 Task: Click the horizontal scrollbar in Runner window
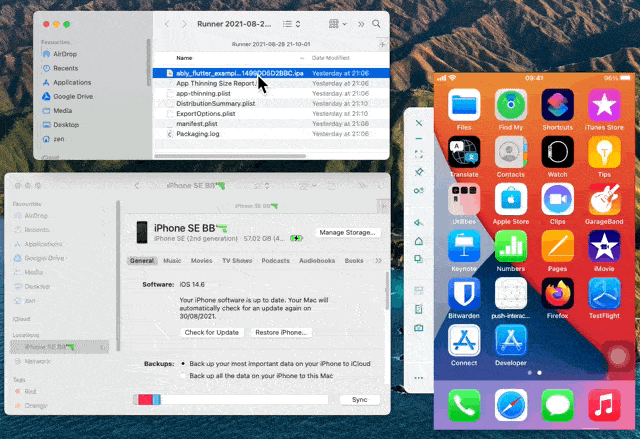click(x=230, y=156)
